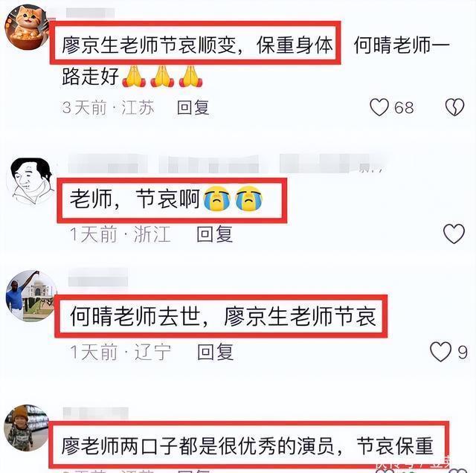Open the orange cat avatar profile
This screenshot has height=473, width=476.
point(27,28)
